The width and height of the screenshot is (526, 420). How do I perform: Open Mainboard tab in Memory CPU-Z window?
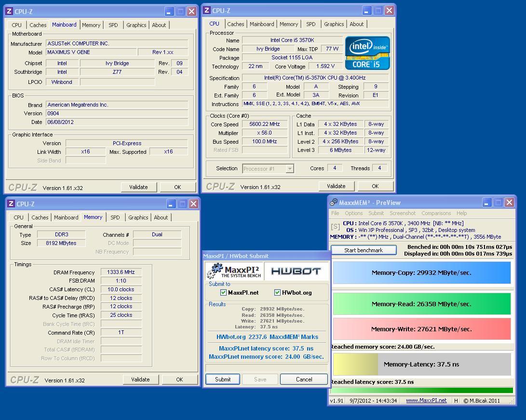[x=66, y=217]
